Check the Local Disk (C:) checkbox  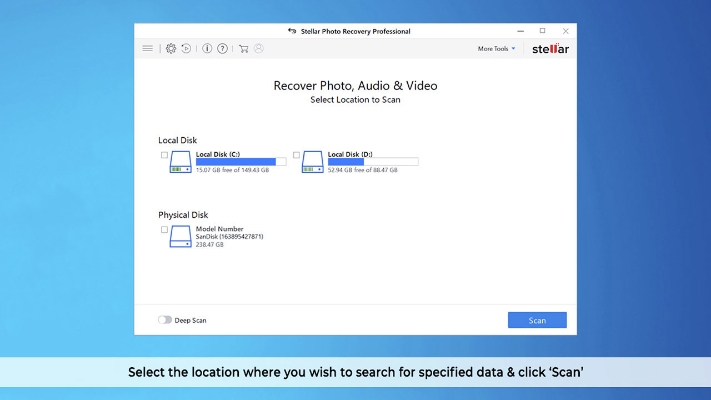click(x=164, y=155)
